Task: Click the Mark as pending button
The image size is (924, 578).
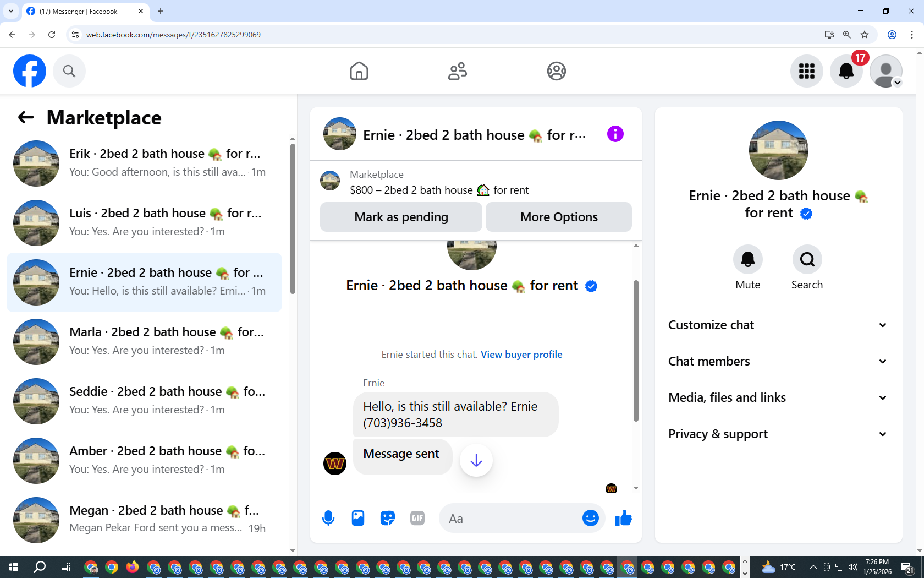Action: coord(402,217)
